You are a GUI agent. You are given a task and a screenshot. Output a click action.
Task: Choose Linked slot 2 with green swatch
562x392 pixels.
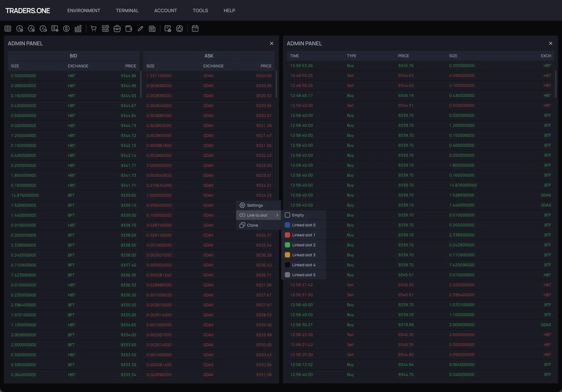tap(303, 245)
